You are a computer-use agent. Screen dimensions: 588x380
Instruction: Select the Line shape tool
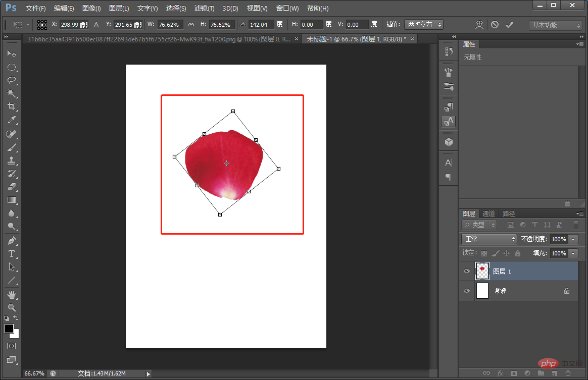[x=12, y=280]
